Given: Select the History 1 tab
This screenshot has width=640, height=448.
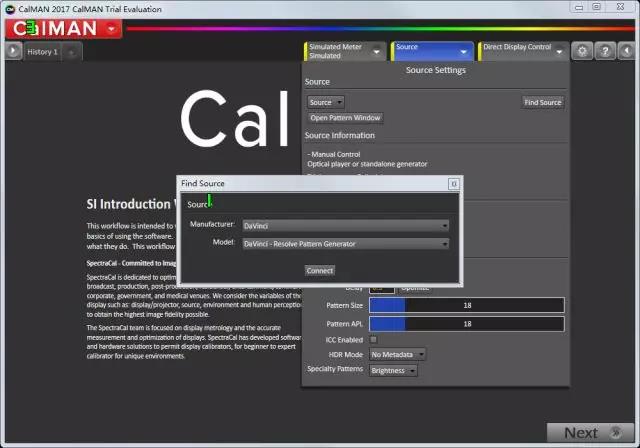Looking at the screenshot, I should 42,52.
